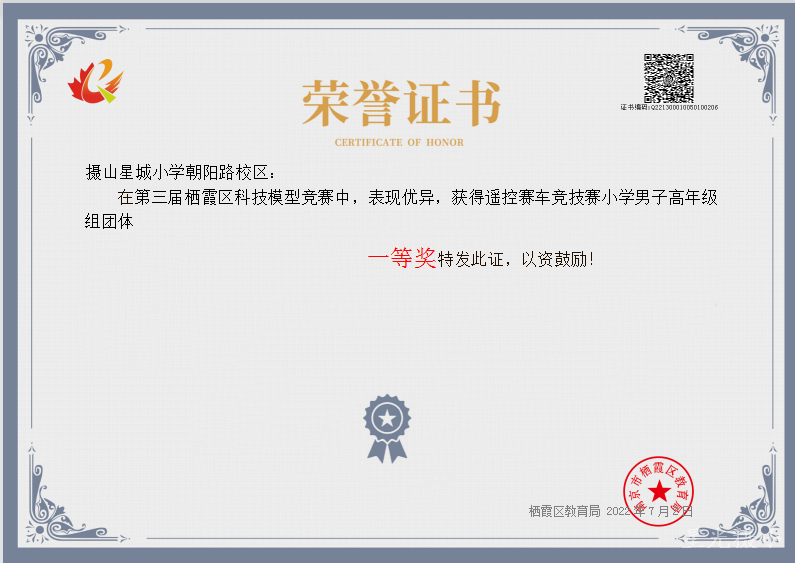This screenshot has width=795, height=563.
Task: Click the red 一等奖 award text
Action: pos(402,258)
